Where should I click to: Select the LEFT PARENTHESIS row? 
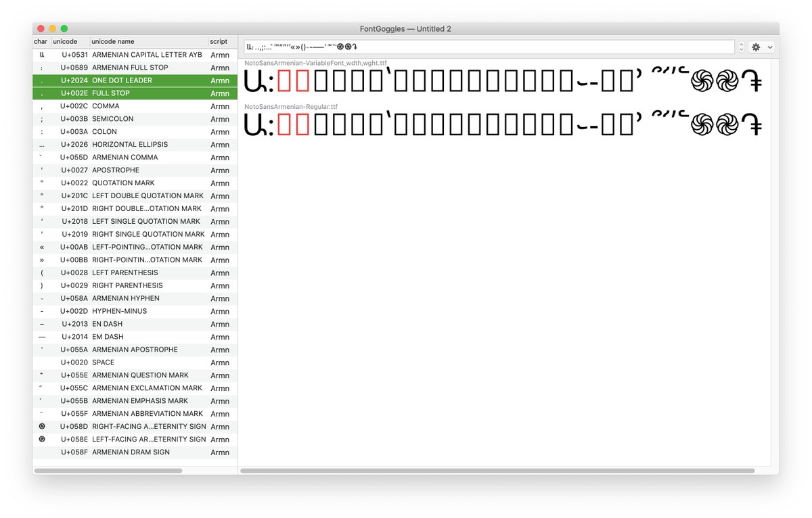(x=135, y=273)
